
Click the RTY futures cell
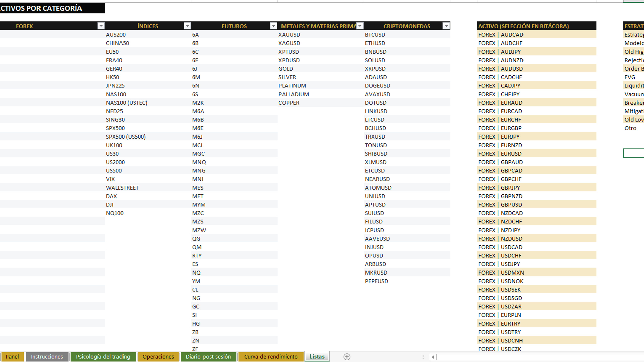point(234,255)
